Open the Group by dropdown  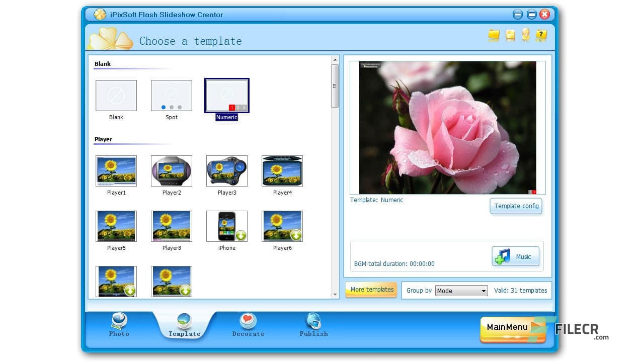482,290
